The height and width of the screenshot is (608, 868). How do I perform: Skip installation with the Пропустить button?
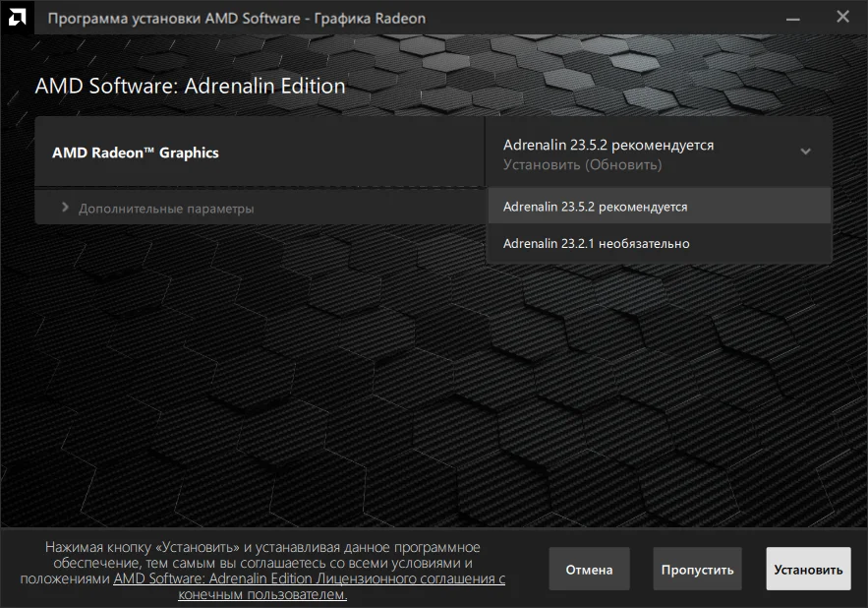[x=697, y=570]
